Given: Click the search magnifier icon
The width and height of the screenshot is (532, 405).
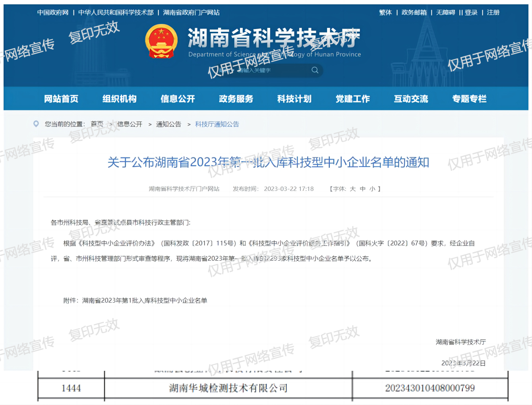Looking at the screenshot, I should (x=315, y=70).
